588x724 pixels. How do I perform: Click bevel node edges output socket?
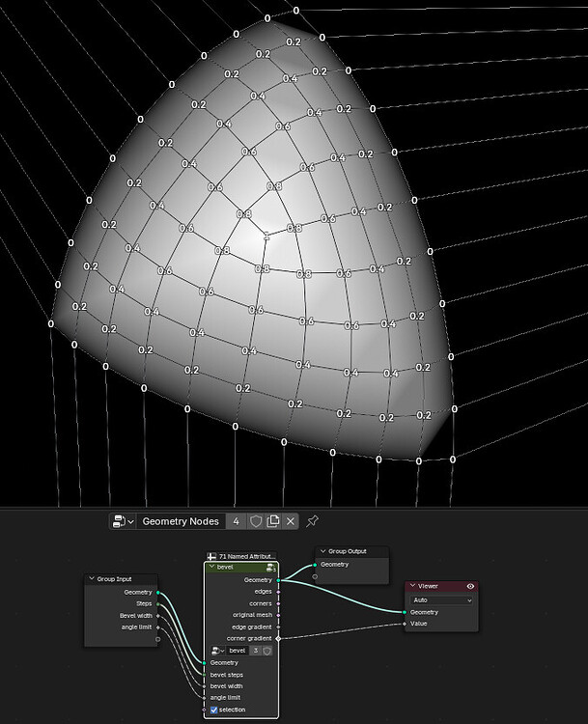[278, 592]
